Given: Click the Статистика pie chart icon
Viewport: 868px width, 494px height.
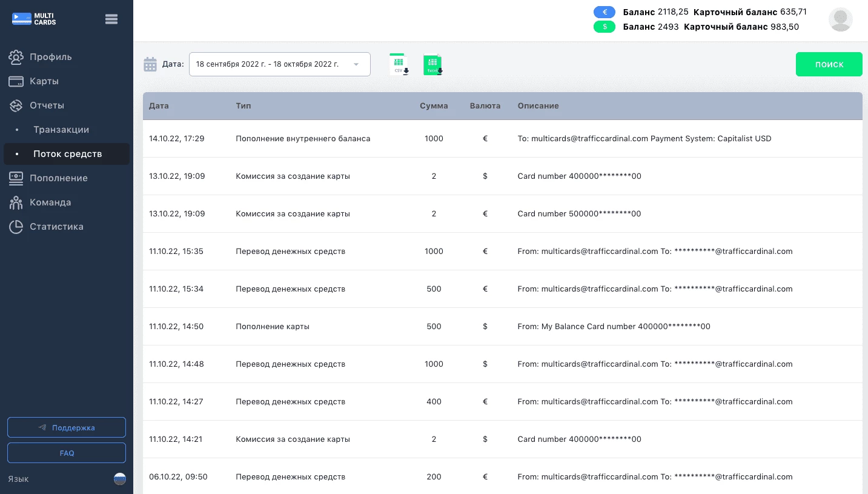Looking at the screenshot, I should [x=16, y=227].
